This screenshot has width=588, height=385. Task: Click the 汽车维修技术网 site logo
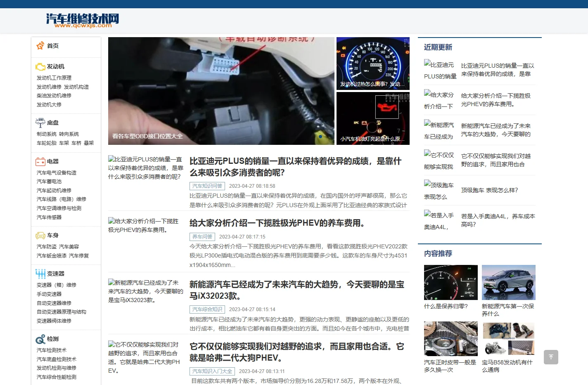tap(83, 20)
